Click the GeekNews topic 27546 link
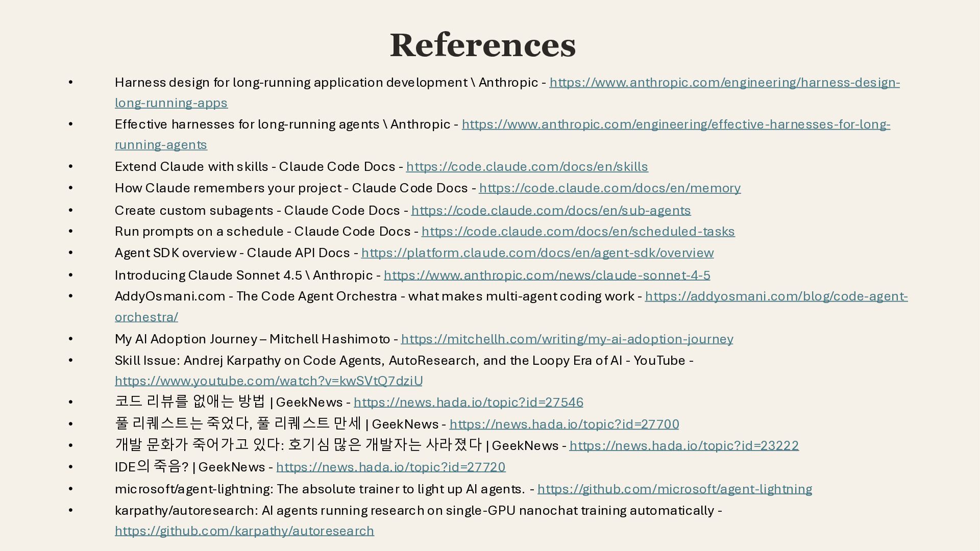The width and height of the screenshot is (980, 551). coord(468,403)
